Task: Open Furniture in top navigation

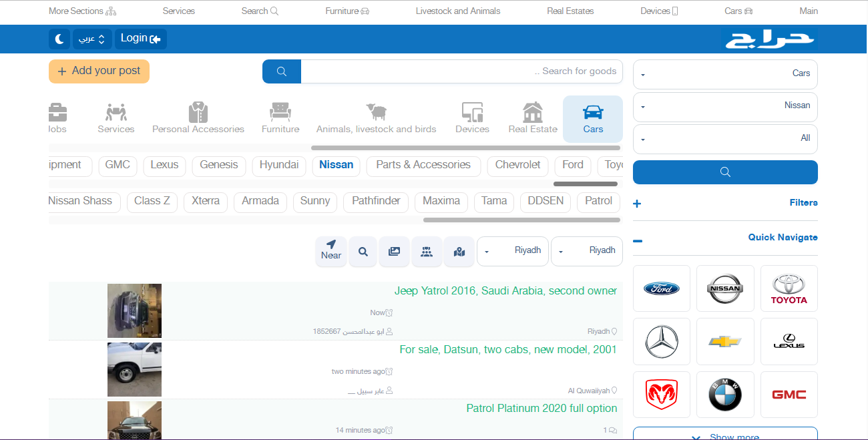Action: (347, 11)
